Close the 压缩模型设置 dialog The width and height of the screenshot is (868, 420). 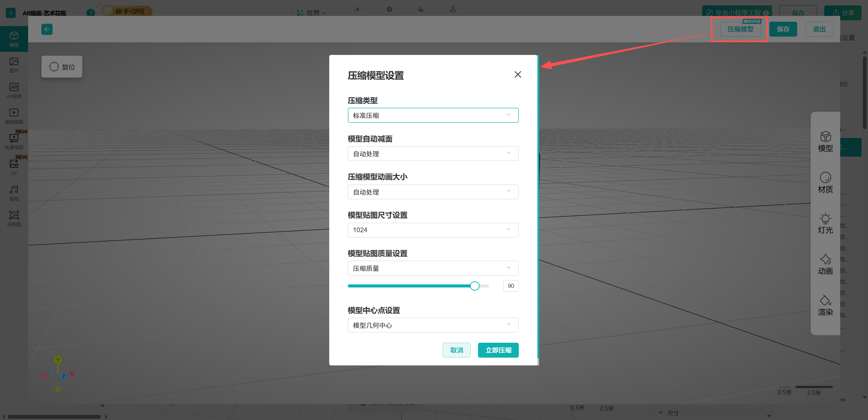(517, 75)
